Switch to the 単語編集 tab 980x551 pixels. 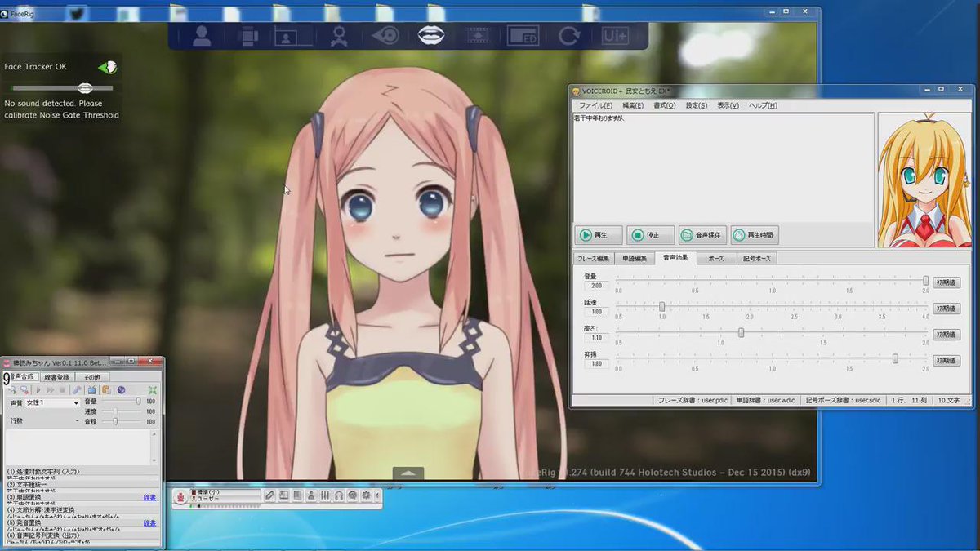[634, 258]
